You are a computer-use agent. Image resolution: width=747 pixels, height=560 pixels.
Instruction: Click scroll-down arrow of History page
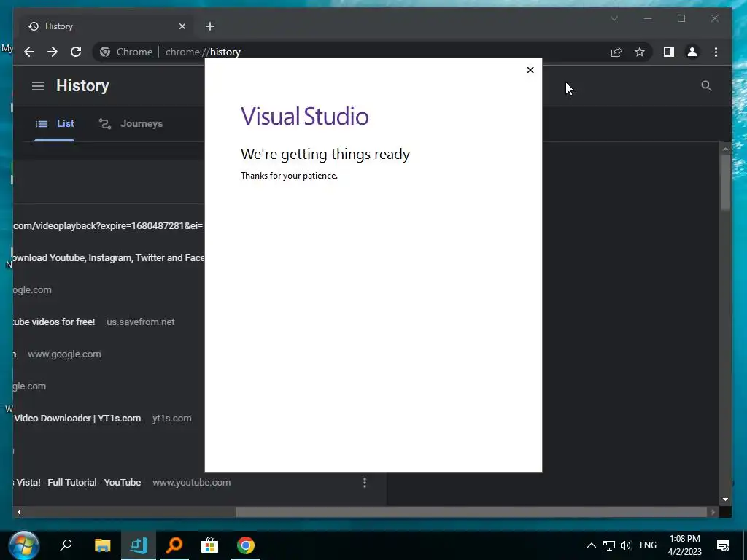pos(725,499)
